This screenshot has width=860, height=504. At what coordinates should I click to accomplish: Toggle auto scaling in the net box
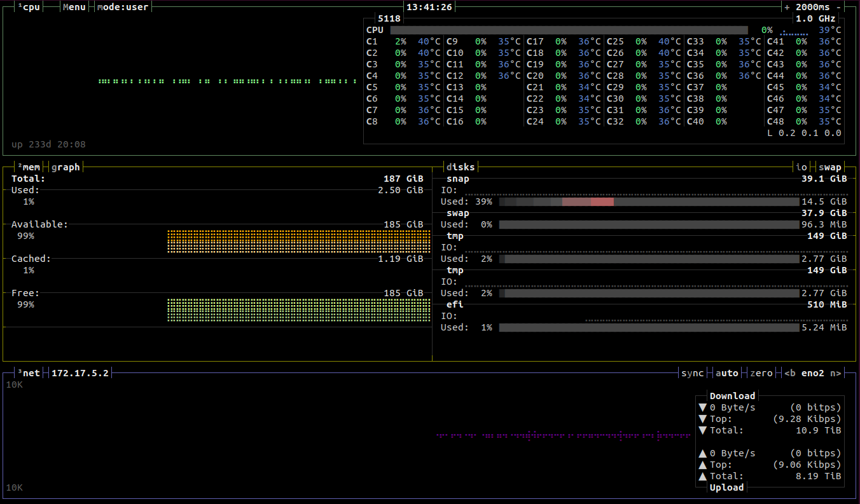click(x=727, y=373)
